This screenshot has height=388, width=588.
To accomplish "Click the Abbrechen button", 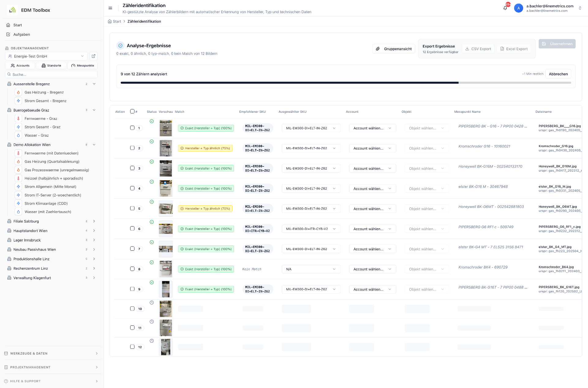I will pyautogui.click(x=558, y=74).
